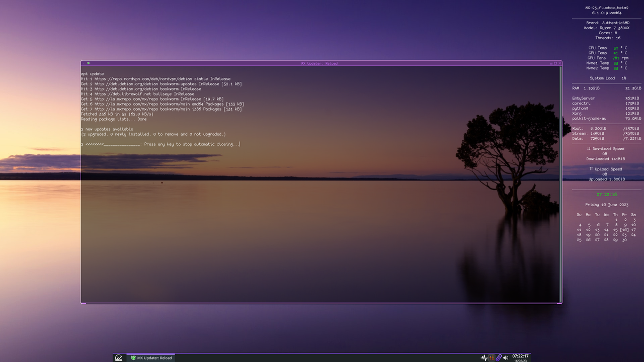644x362 pixels.
Task: Maximize the MX Updater: Reload window
Action: click(555, 63)
